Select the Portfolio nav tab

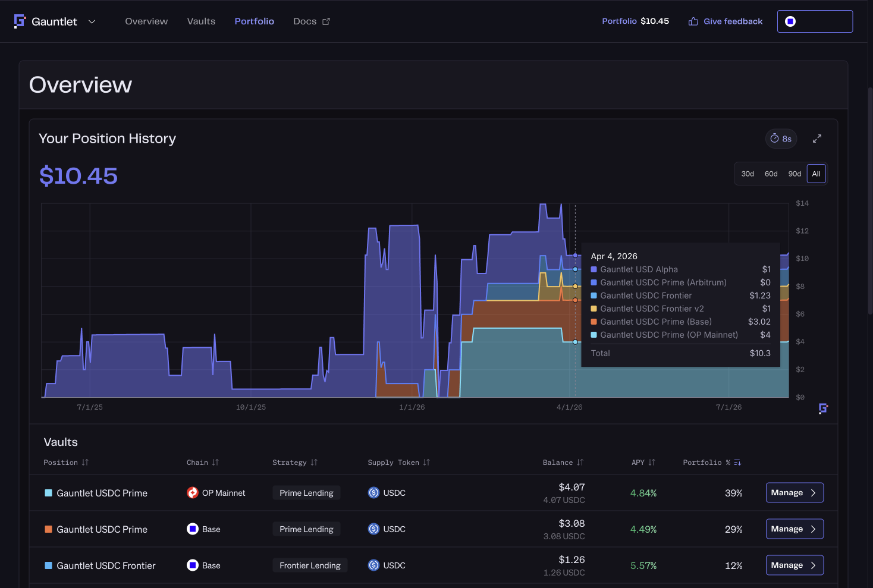point(255,21)
